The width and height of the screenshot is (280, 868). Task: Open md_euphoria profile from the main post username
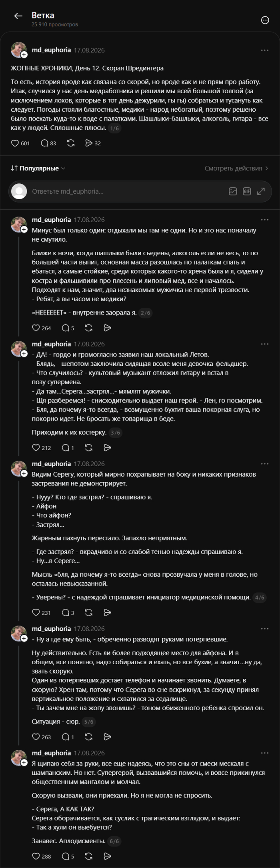pos(51,50)
